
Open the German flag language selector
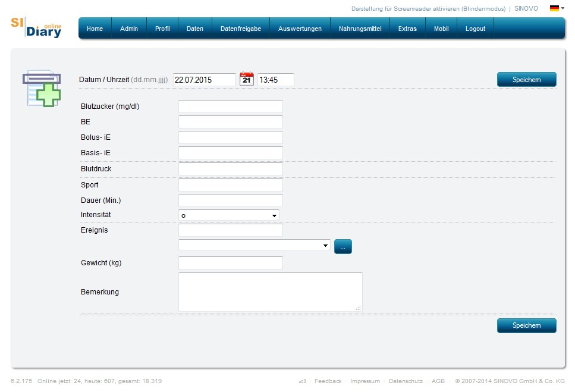tap(557, 8)
